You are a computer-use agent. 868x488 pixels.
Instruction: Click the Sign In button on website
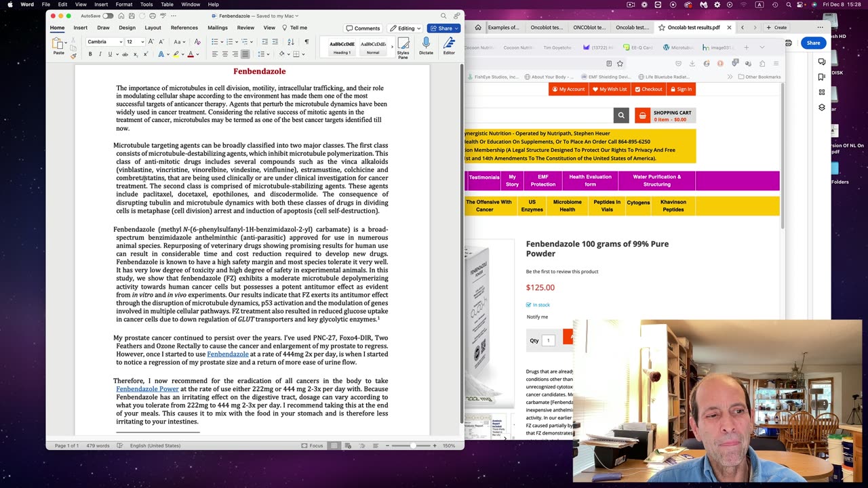pos(682,89)
